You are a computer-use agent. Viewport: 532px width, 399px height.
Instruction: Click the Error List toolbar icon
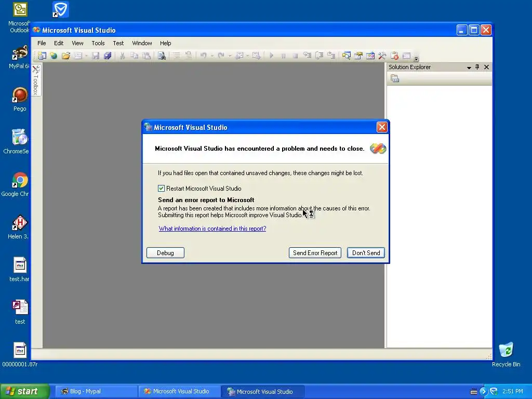(394, 56)
